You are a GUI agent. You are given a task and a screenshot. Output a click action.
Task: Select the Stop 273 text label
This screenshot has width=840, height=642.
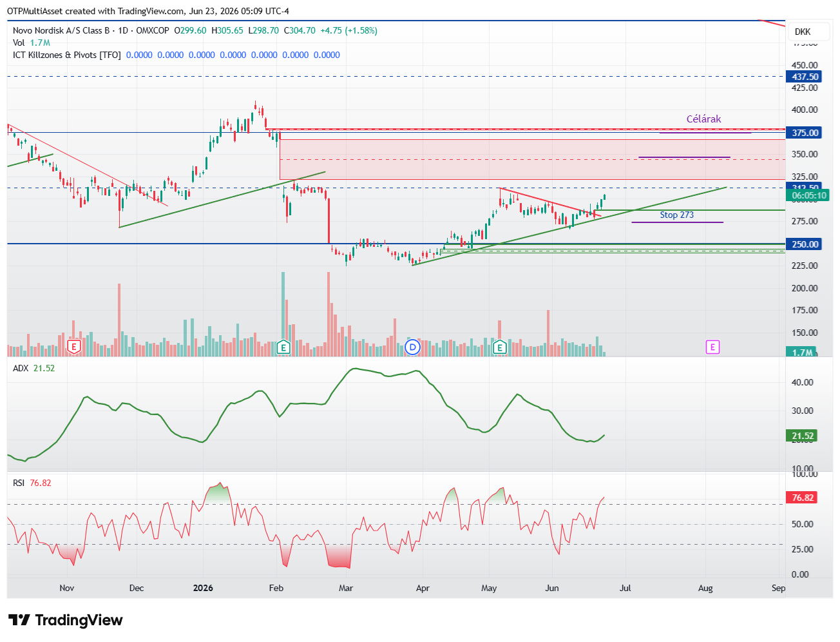pyautogui.click(x=676, y=215)
